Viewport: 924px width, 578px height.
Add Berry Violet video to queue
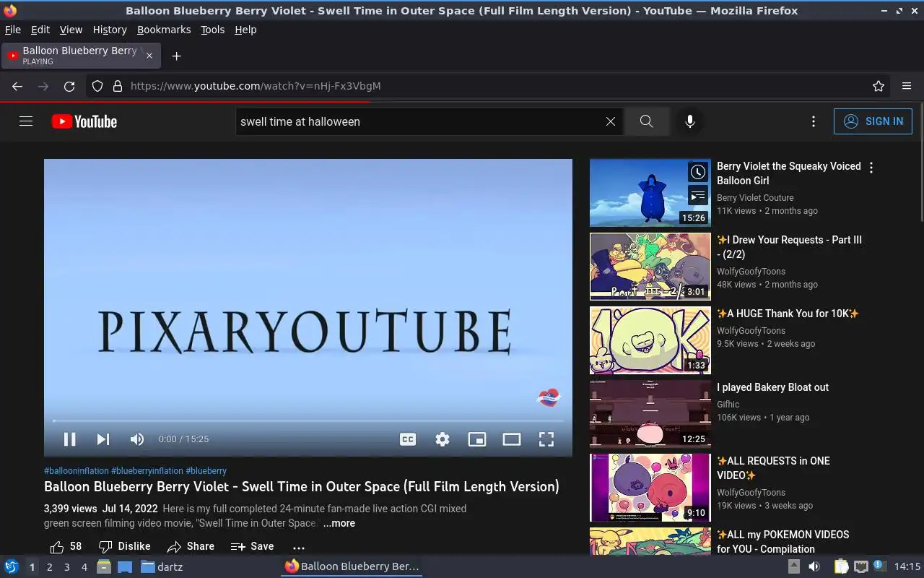point(697,196)
